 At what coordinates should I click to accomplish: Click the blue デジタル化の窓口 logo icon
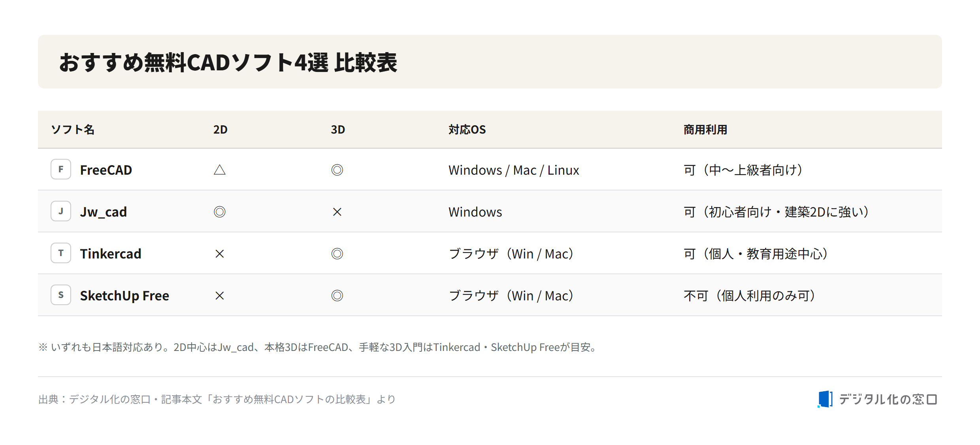(x=825, y=399)
